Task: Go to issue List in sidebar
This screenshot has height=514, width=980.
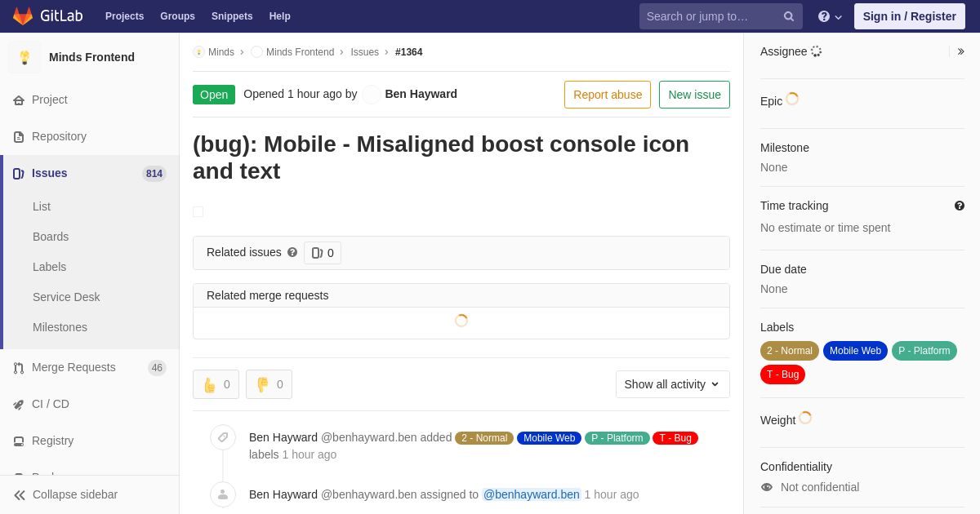Action: pyautogui.click(x=42, y=206)
